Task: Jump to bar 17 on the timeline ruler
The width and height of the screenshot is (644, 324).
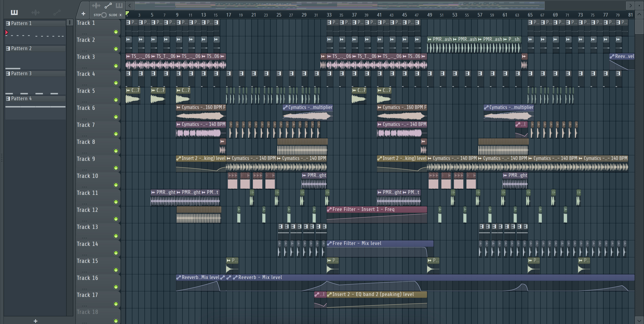Action: click(x=229, y=15)
